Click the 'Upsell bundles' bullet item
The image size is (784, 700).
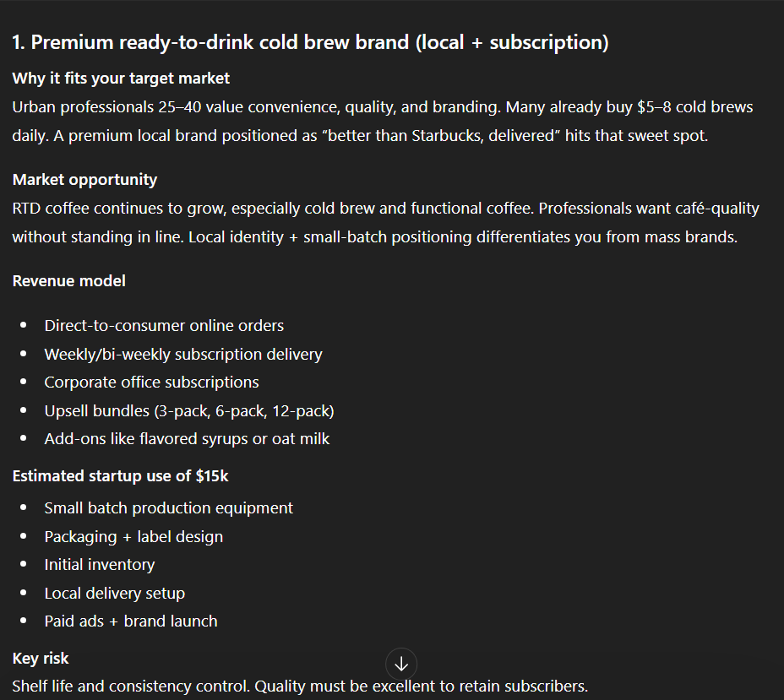[189, 411]
